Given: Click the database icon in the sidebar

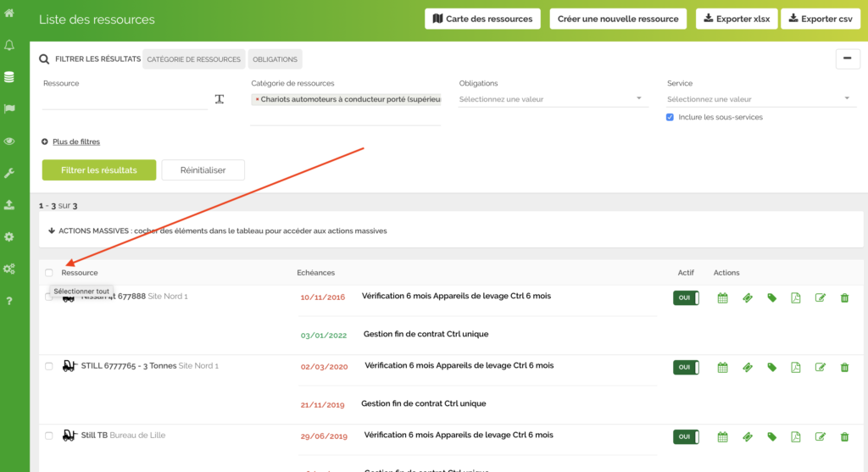Looking at the screenshot, I should [x=9, y=77].
